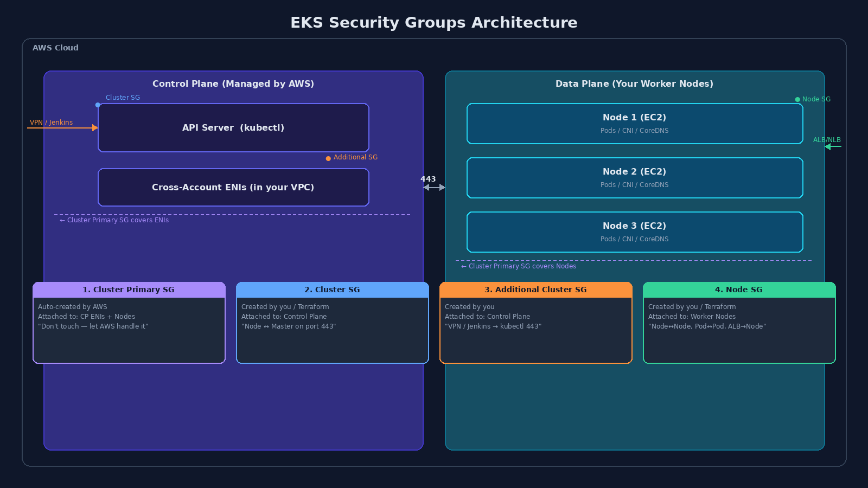Switch to the 4. Node SG card
Screen dimensions: 868x488
[x=739, y=323]
